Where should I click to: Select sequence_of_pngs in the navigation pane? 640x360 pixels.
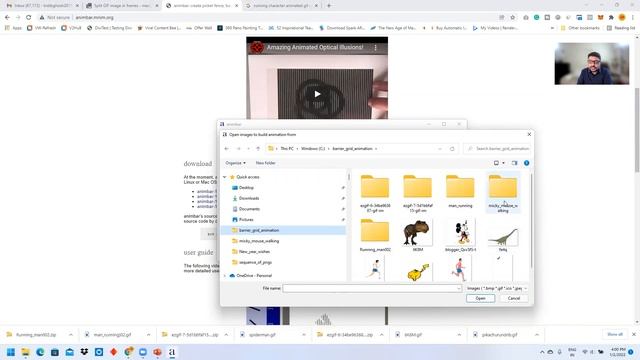pyautogui.click(x=255, y=262)
